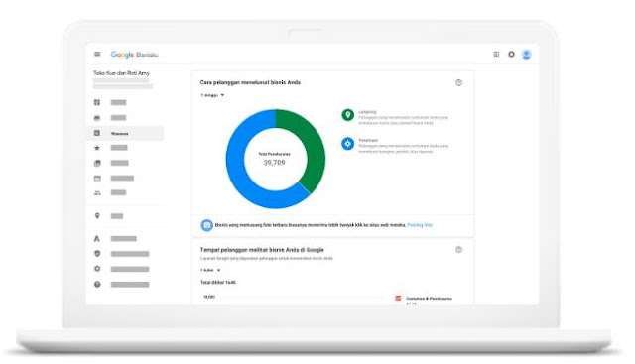Open the Google apps grid
635x364 pixels.
(496, 54)
